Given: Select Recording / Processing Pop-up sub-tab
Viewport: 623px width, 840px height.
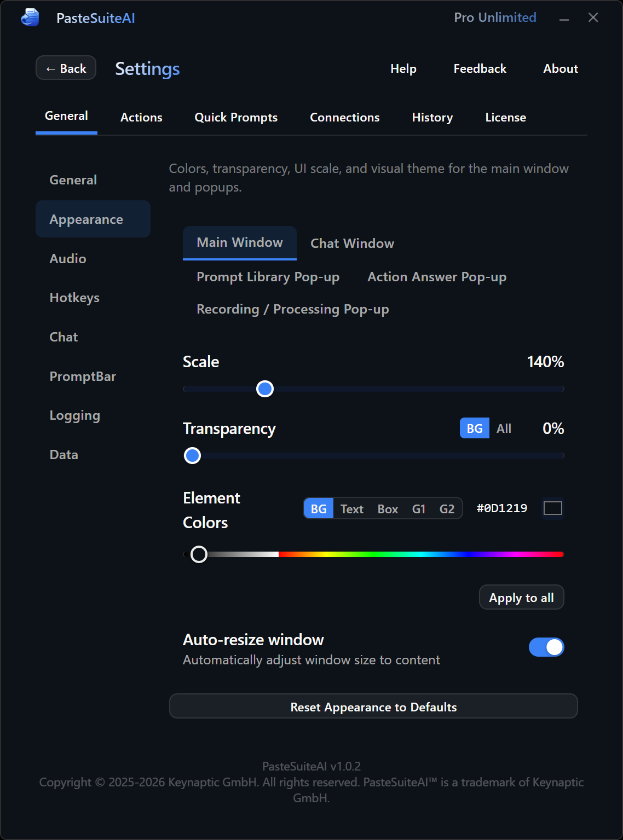Looking at the screenshot, I should click(x=293, y=309).
